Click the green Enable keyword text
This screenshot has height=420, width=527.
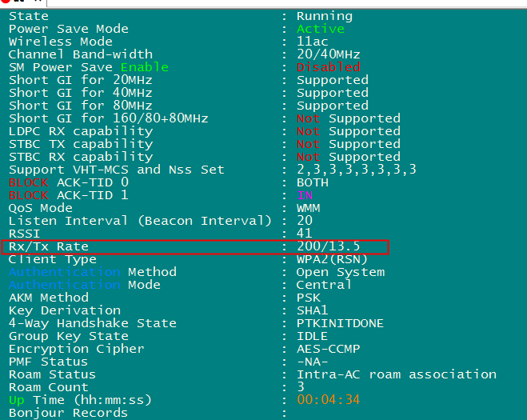(144, 67)
